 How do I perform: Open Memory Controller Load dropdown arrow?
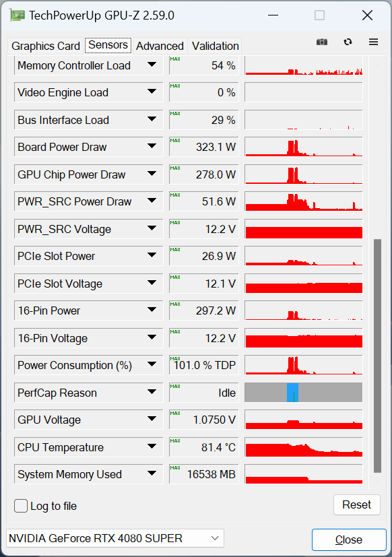coord(152,65)
